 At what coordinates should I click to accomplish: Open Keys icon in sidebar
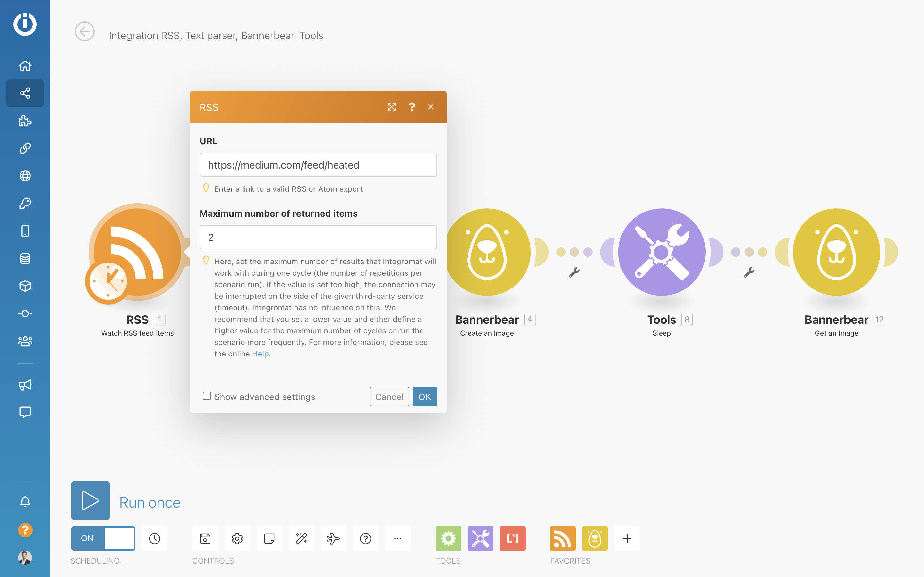click(25, 204)
